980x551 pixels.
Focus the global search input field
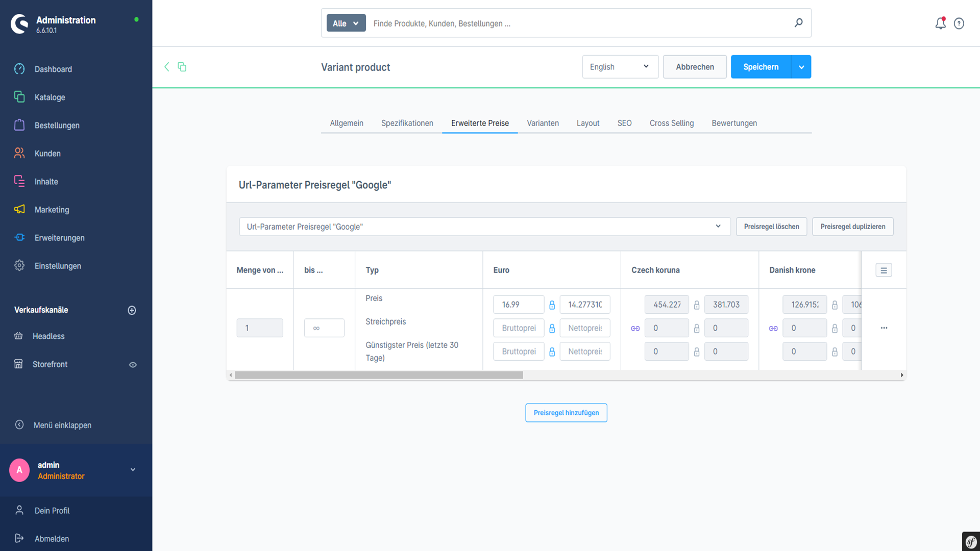point(579,23)
